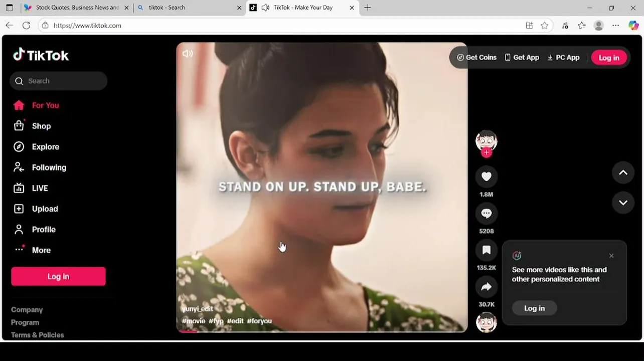Switch to Stock Quotes browser tab
The width and height of the screenshot is (644, 361).
(x=77, y=8)
